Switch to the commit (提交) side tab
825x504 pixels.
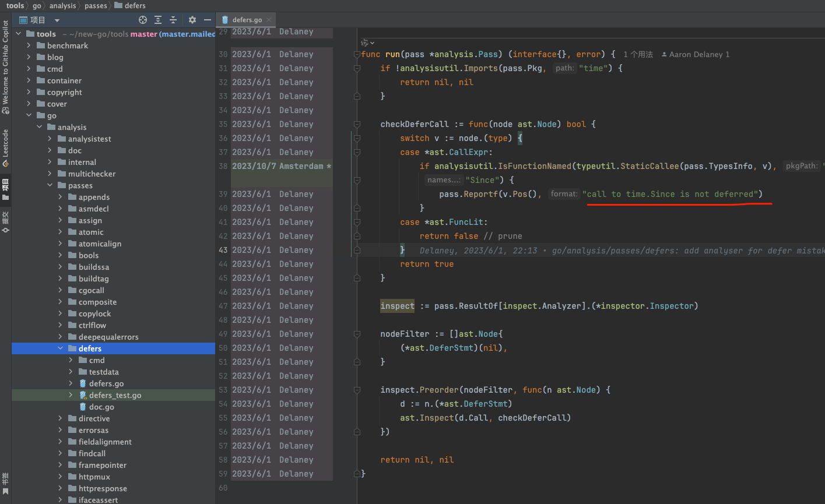[x=5, y=223]
